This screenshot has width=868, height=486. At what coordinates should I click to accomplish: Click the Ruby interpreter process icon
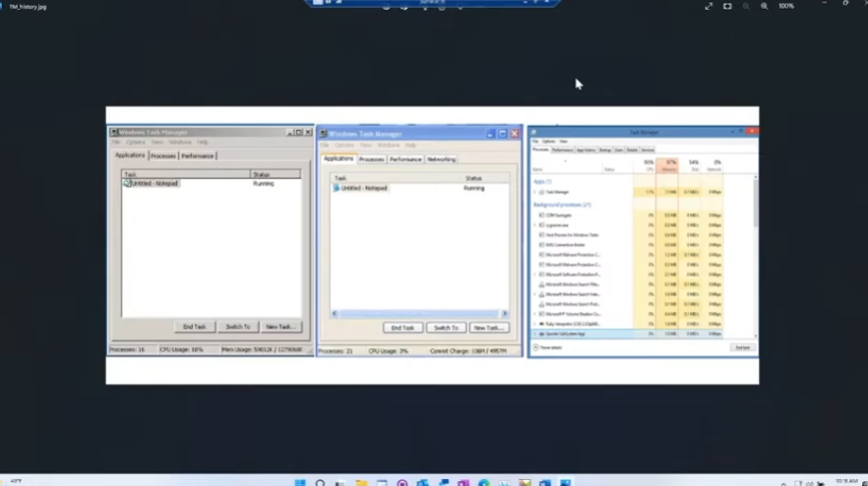[541, 325]
